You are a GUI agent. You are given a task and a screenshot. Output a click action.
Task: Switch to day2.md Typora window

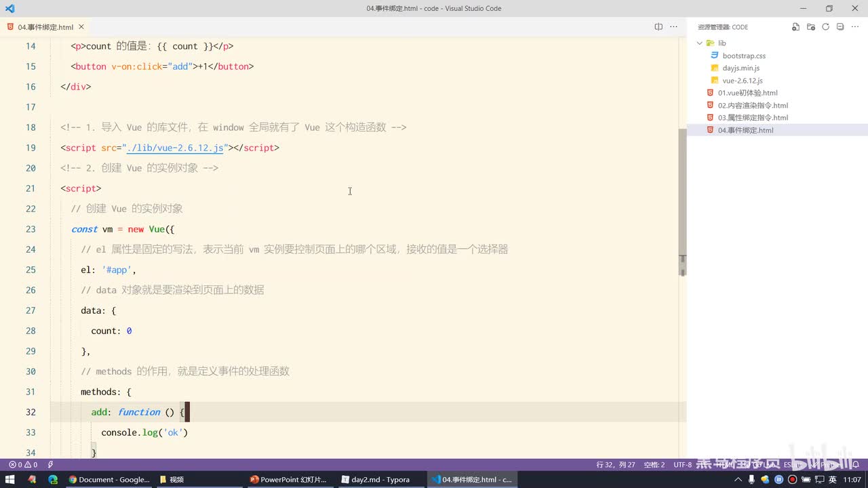[x=380, y=479]
